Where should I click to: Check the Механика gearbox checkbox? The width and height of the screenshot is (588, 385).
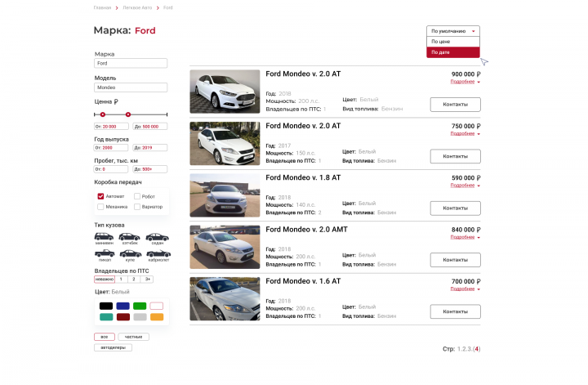(x=100, y=207)
